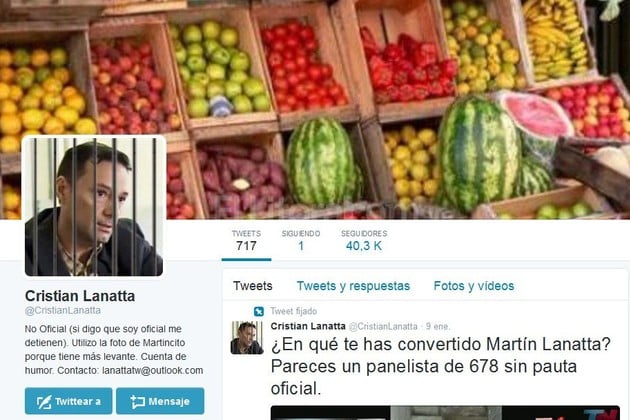View the 717 tweets count

tap(246, 240)
